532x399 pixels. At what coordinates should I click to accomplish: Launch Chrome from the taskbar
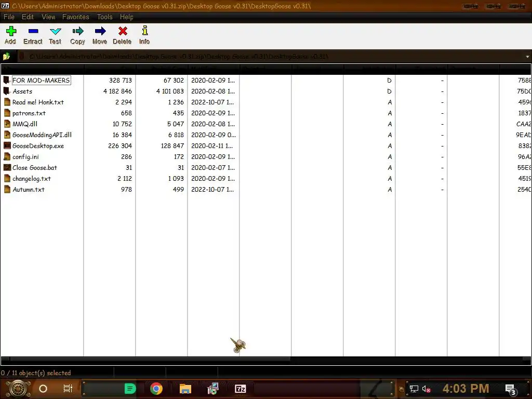[156, 389]
